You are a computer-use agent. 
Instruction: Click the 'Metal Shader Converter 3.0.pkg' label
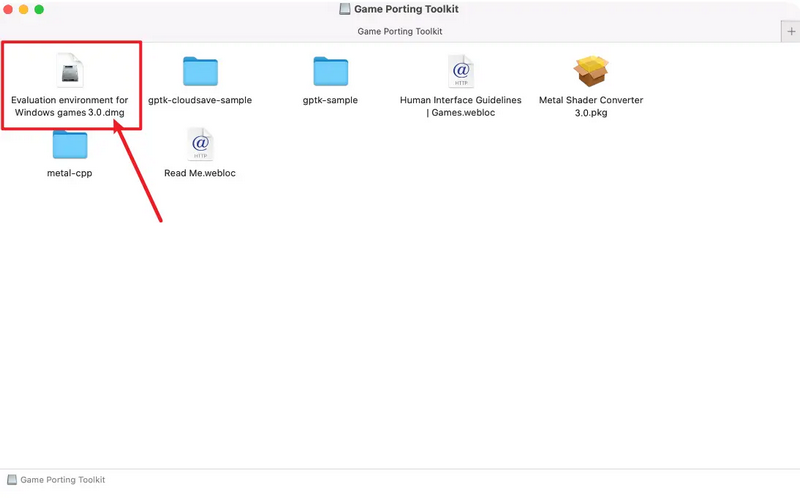(591, 106)
